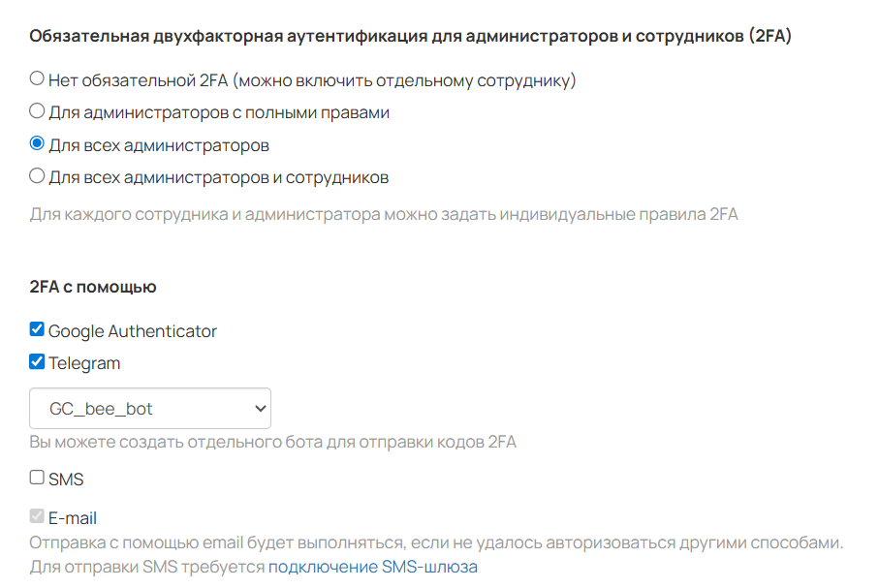This screenshot has height=588, width=879.
Task: Click the "2FA с помощью" section heading
Action: click(x=93, y=287)
